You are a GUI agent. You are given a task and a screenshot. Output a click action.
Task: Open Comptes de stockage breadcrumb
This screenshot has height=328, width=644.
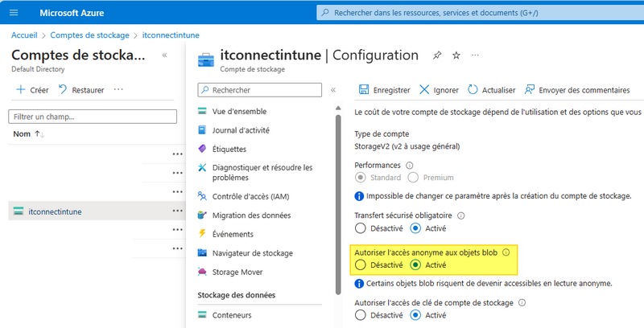pyautogui.click(x=89, y=35)
